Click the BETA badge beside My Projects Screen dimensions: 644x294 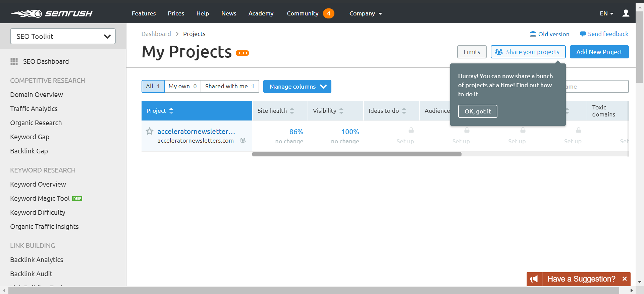[x=242, y=53]
